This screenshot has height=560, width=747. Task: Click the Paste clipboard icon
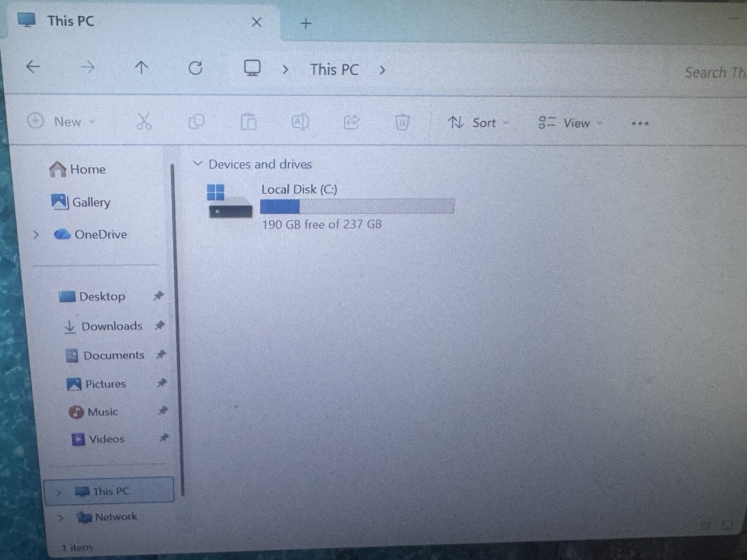(x=248, y=122)
